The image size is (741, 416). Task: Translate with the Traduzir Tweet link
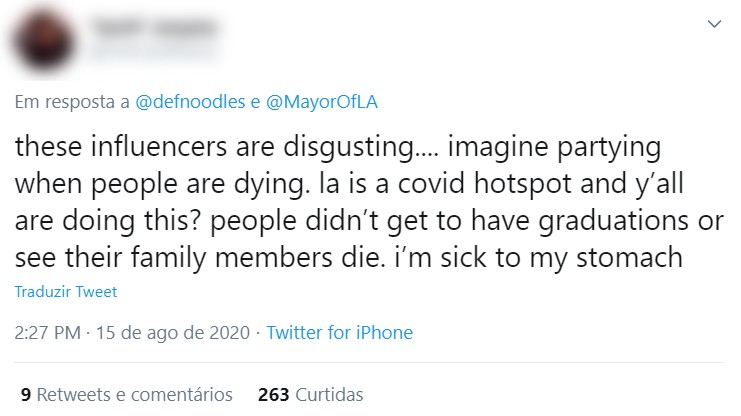pos(66,292)
